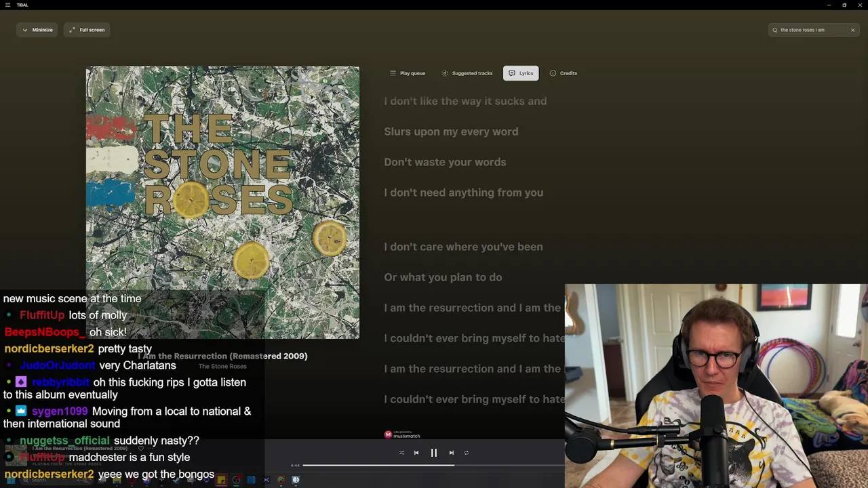Viewport: 868px width, 488px height.
Task: Click the Suggested tracks icon
Action: click(445, 73)
